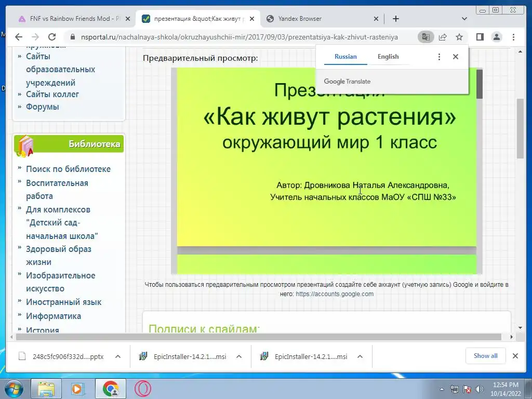Click the inner frame scroll down arrow

coord(520,328)
